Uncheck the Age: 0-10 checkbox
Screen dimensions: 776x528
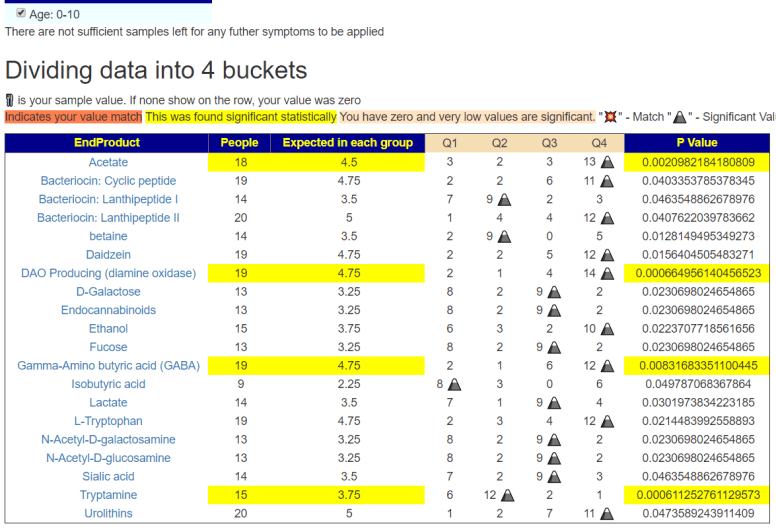[21, 13]
